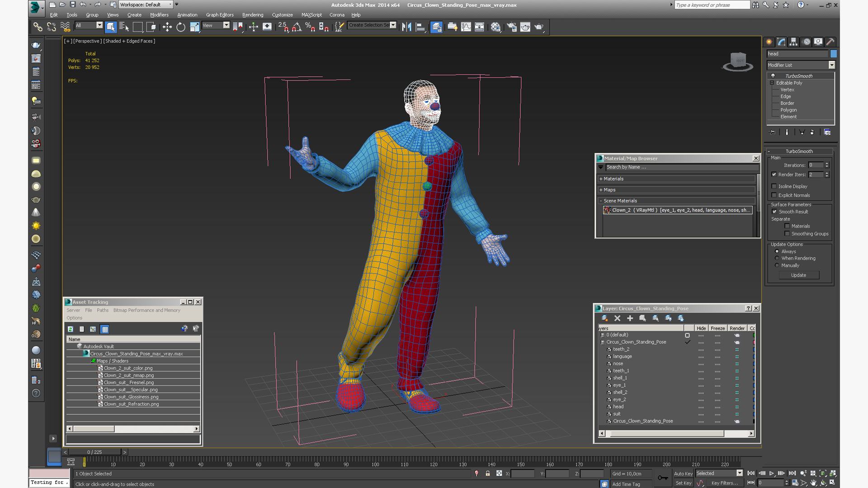Open the Material Editor icon
Viewport: 868px width, 488px height.
496,27
